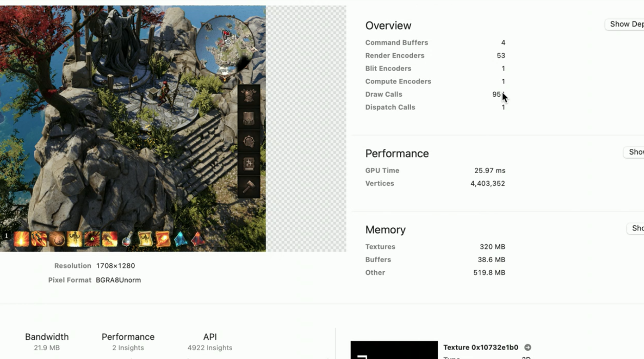Screen dimensions: 644x359
Task: Open the black texture thumbnail preview
Action: [x=394, y=350]
